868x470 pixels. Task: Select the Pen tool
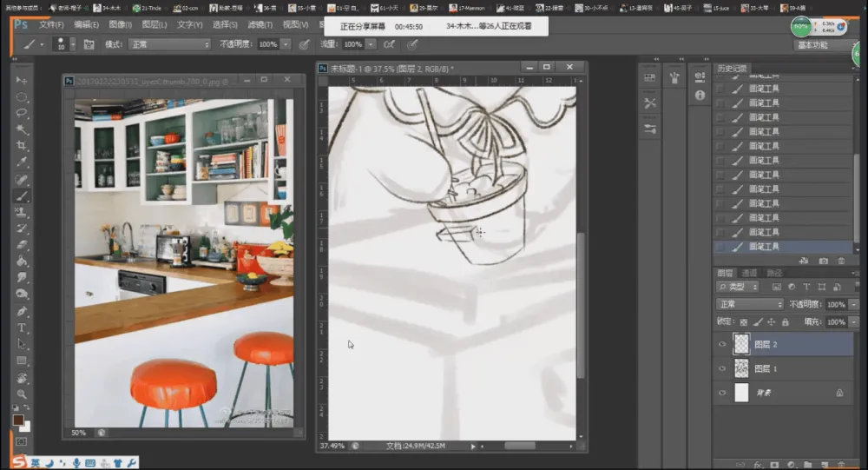(x=22, y=311)
